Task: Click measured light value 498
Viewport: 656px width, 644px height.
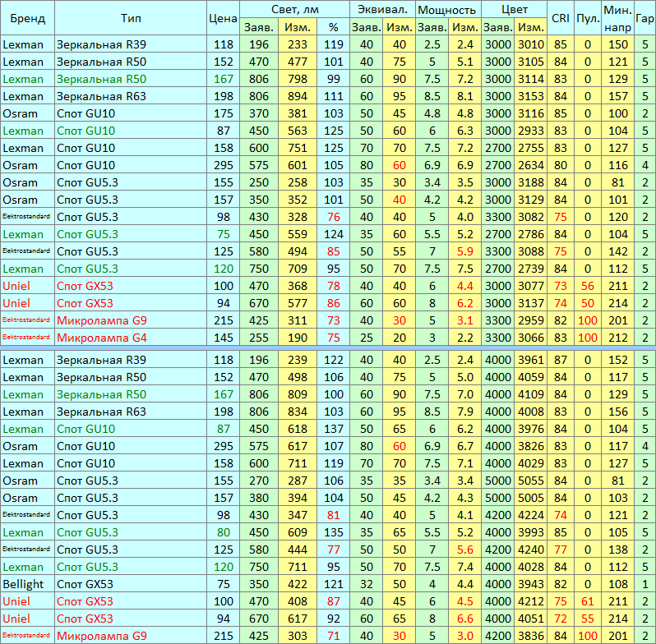Action: tap(298, 377)
